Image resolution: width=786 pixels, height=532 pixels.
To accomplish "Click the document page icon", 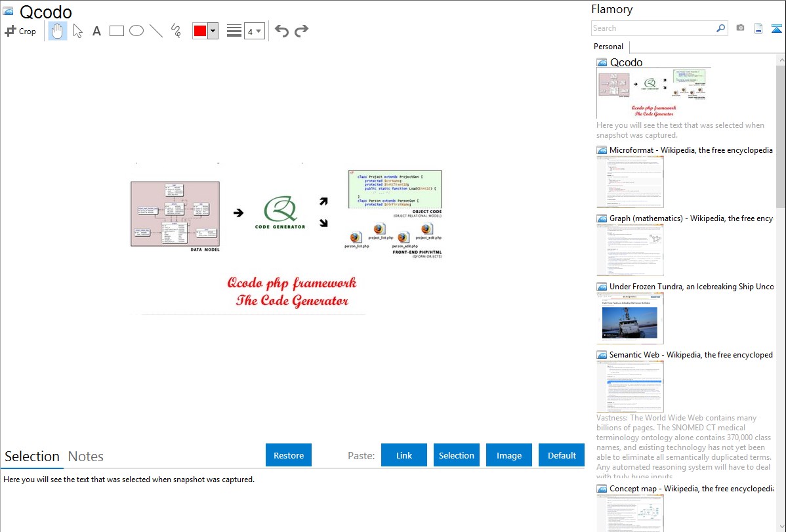I will (758, 28).
